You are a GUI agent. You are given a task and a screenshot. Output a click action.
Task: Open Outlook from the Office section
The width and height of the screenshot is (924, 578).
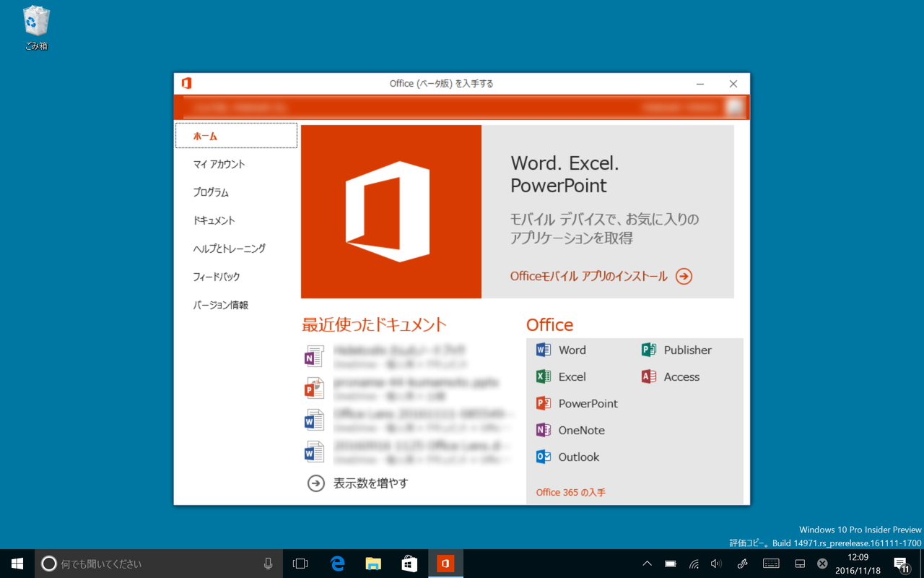578,457
